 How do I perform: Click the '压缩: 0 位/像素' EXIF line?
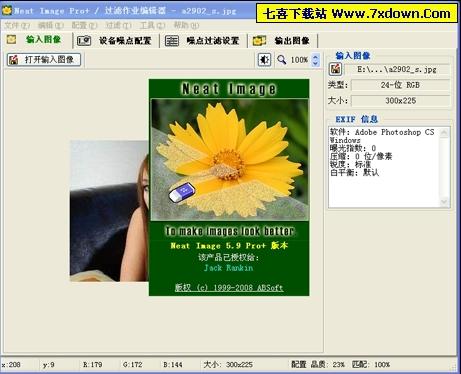(x=361, y=156)
